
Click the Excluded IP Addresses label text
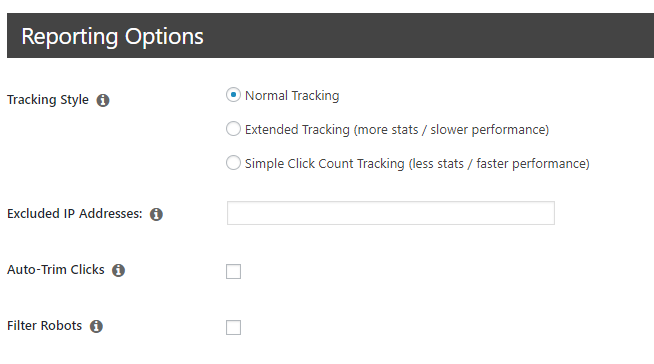(x=75, y=213)
